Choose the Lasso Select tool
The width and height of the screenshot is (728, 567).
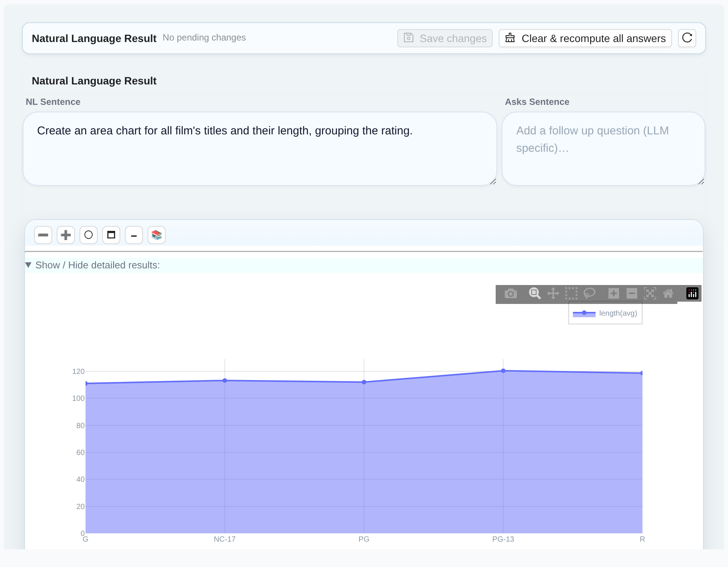coord(590,293)
